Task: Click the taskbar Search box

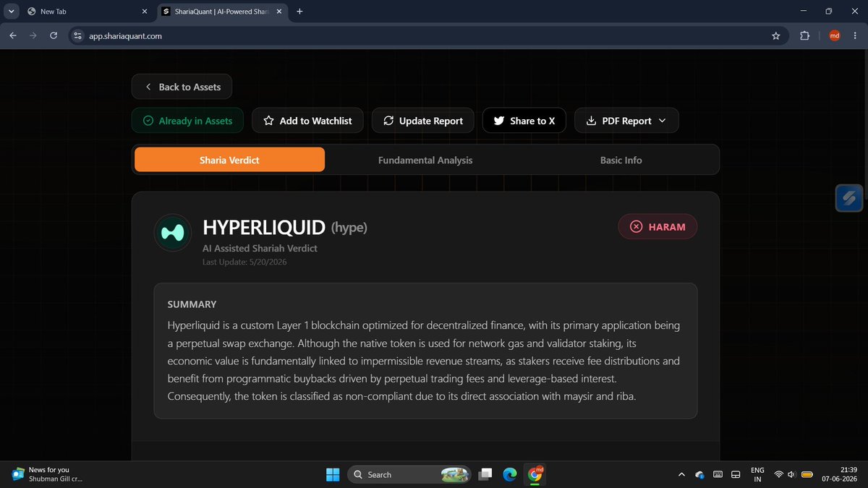Action: (409, 474)
